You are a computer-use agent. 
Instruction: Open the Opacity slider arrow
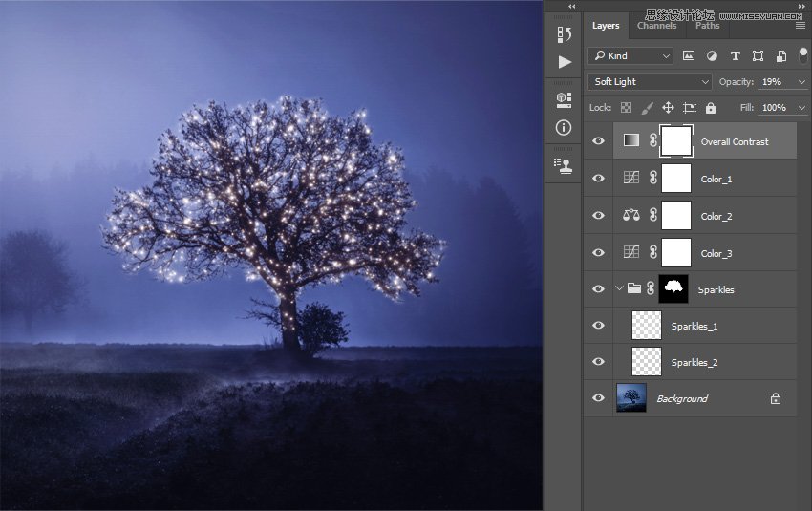801,82
